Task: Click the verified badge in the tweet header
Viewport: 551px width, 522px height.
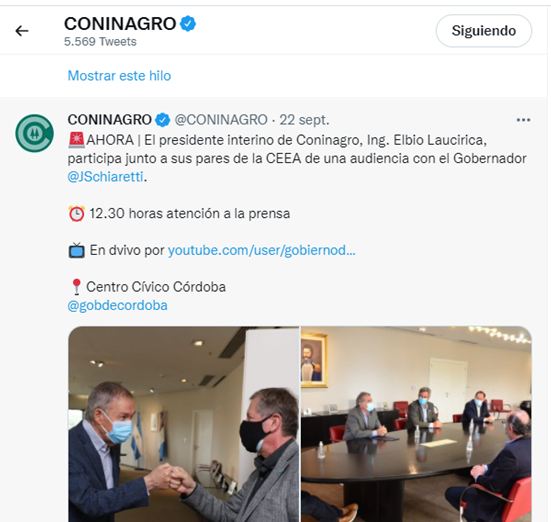Action: pos(163,120)
